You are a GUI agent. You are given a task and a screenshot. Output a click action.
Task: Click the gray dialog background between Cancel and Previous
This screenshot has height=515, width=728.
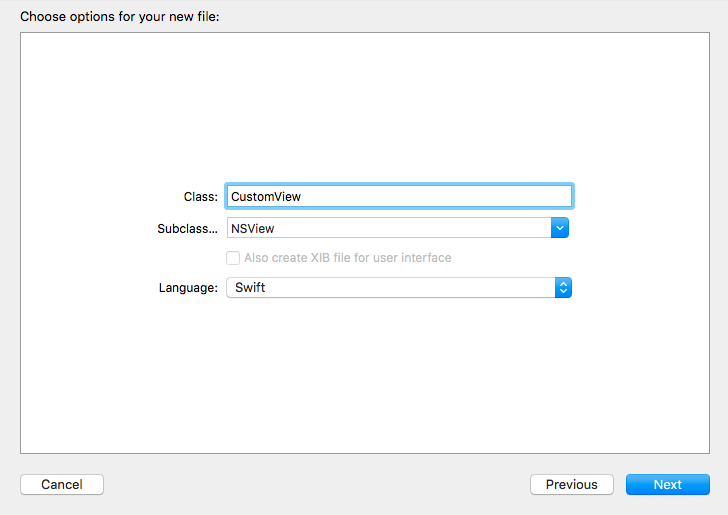pos(315,484)
